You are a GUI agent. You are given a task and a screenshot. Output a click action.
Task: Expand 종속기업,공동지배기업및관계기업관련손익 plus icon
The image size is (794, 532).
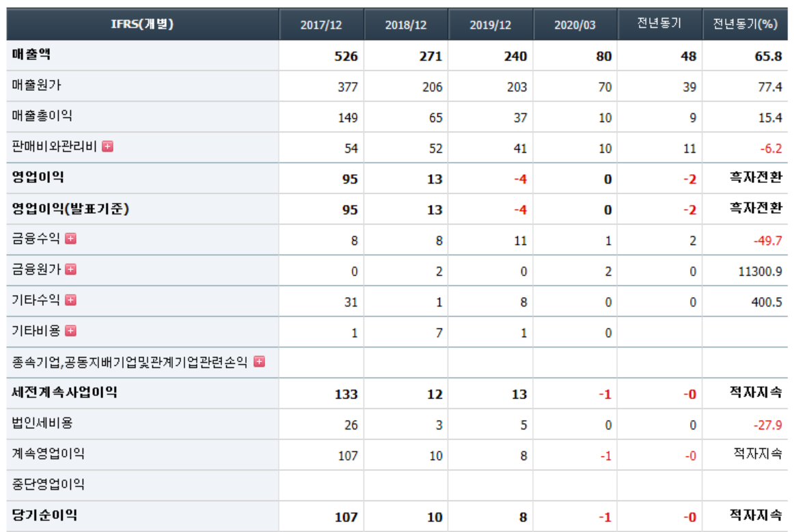pos(259,361)
